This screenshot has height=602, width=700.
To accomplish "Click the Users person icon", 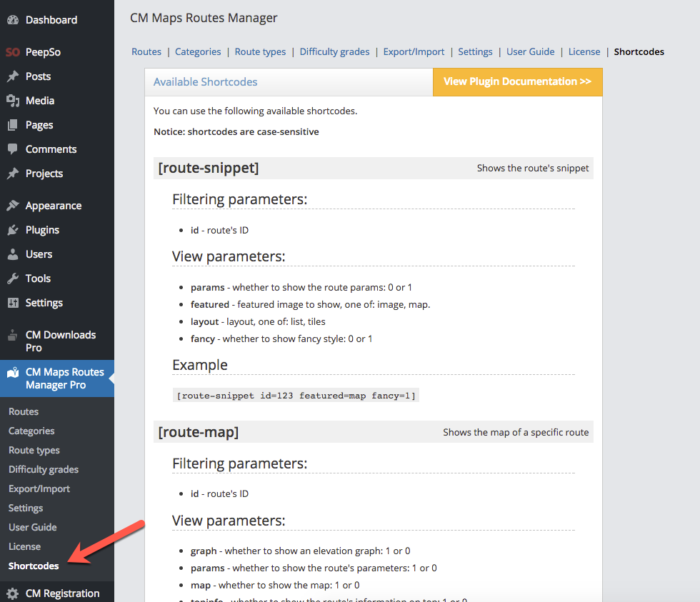I will 13,254.
